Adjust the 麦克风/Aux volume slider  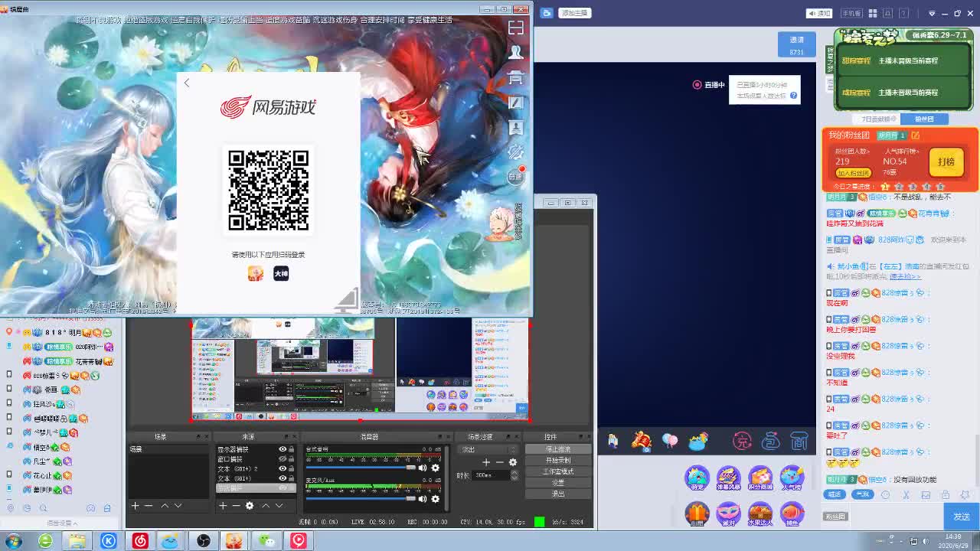361,499
